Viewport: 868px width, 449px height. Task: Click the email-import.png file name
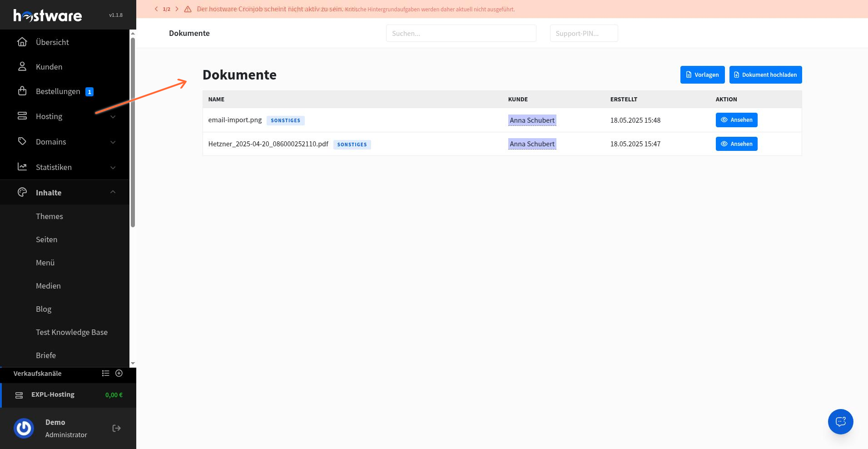coord(235,120)
